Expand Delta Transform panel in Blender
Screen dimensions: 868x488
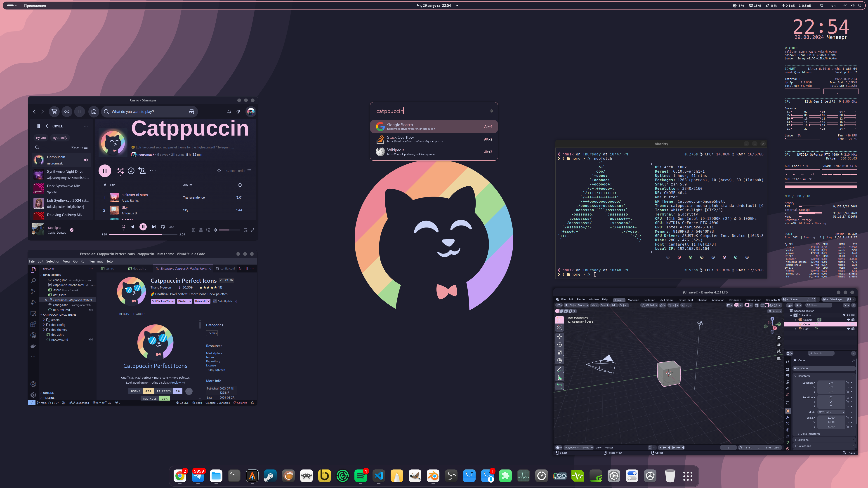(x=809, y=434)
